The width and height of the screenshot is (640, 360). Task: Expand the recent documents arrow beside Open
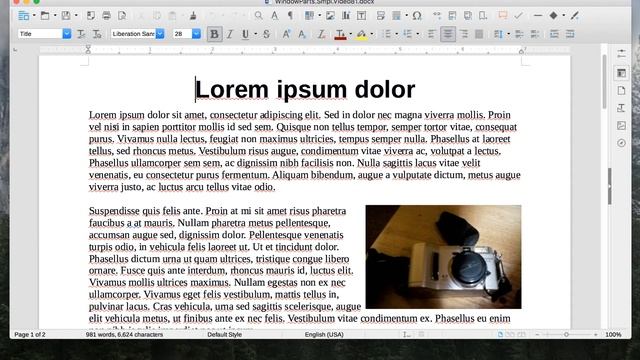(x=55, y=16)
